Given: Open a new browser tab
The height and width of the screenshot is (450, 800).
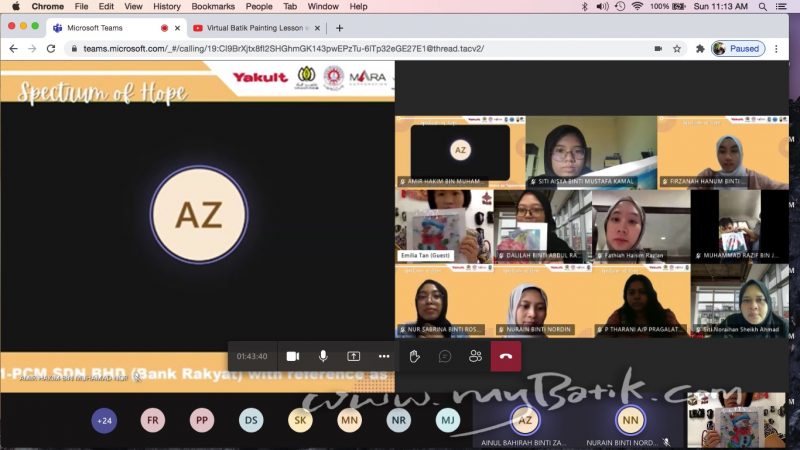Looking at the screenshot, I should [340, 28].
